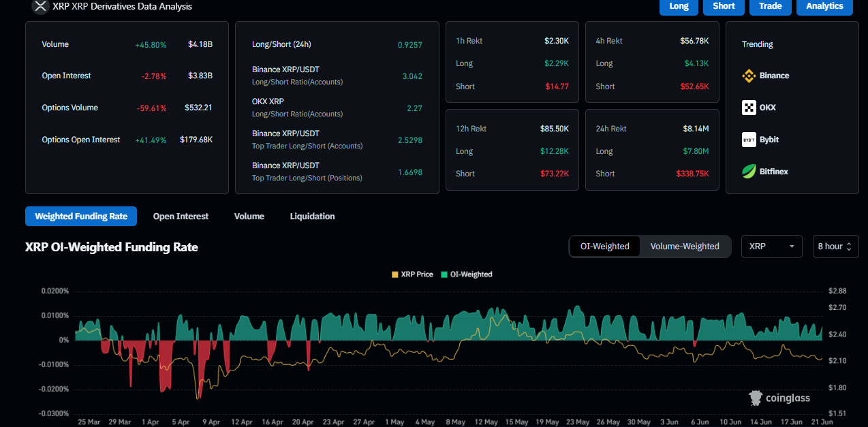
Task: Click the Options Open Interest value $179.68K
Action: point(196,140)
